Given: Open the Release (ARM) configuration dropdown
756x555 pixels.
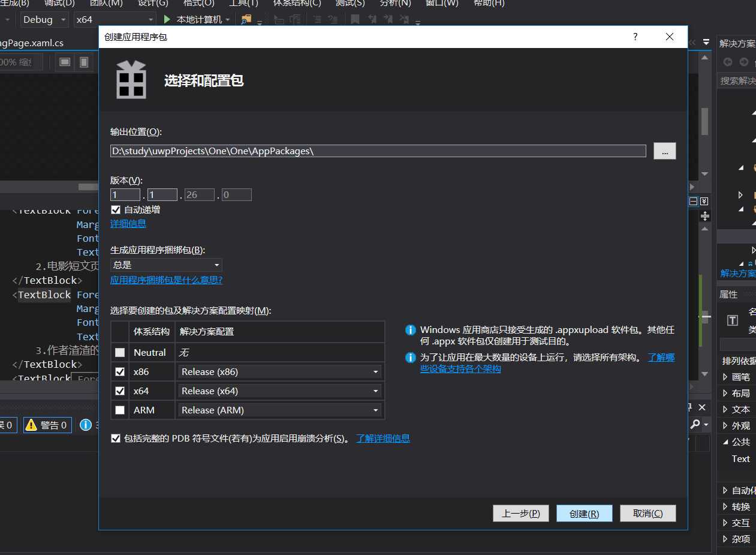Looking at the screenshot, I should [280, 410].
